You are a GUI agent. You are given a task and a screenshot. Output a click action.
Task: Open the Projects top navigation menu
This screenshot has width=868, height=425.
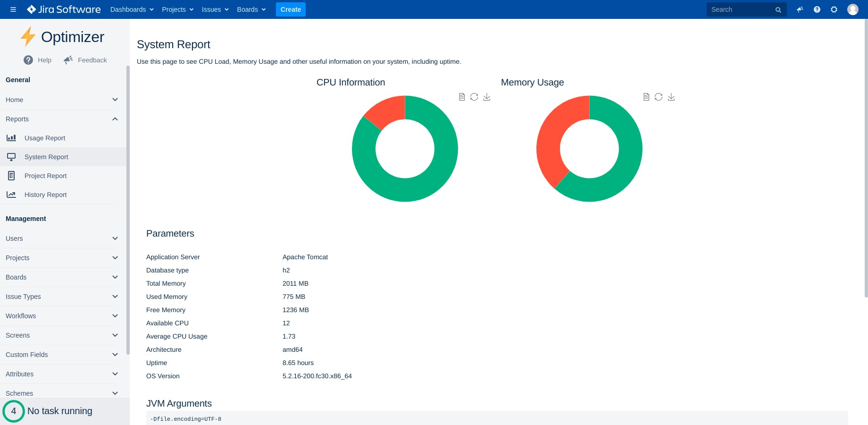tap(178, 9)
